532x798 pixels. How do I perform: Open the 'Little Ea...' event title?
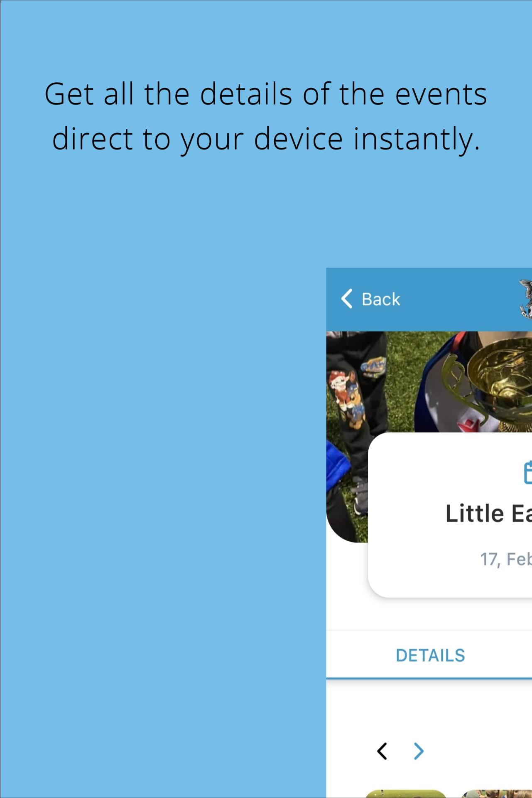(488, 513)
